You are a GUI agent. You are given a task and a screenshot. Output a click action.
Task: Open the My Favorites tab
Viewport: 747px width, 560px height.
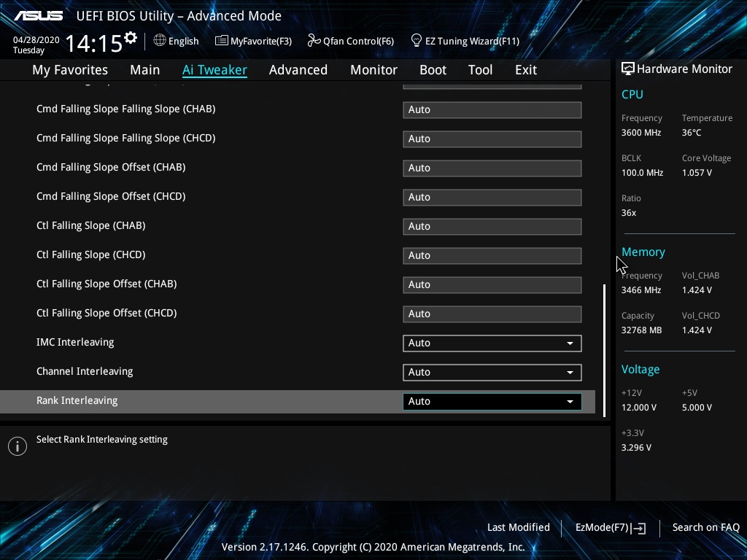click(x=70, y=70)
